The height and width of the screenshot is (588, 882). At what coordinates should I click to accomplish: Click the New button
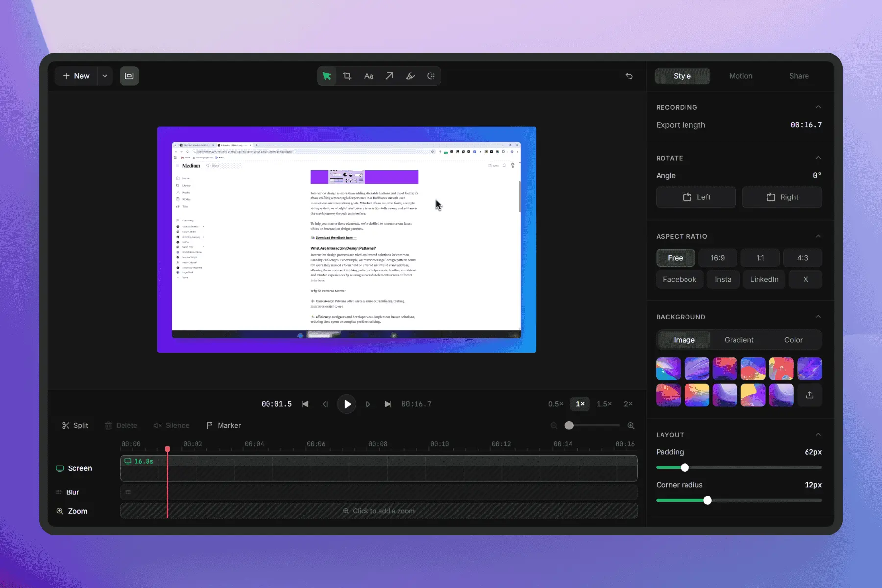click(76, 76)
